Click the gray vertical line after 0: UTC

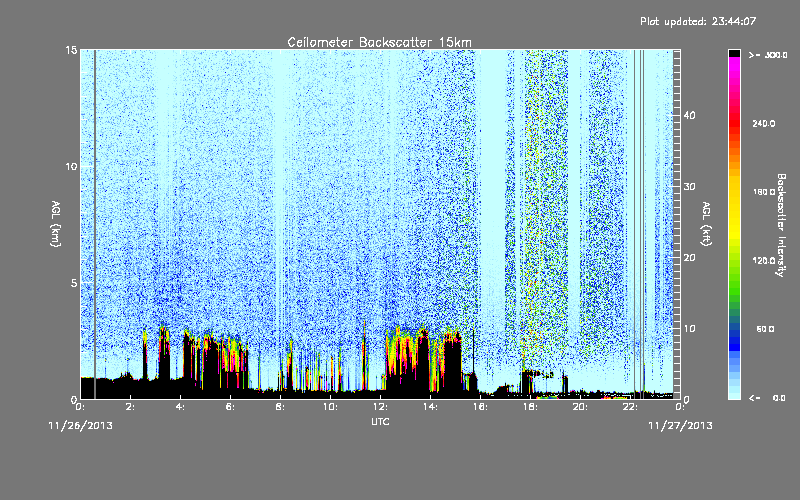pos(95,224)
